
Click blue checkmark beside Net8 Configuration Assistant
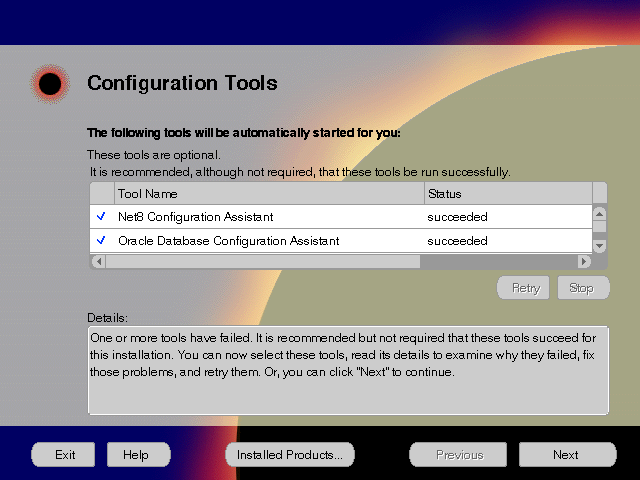pos(101,216)
